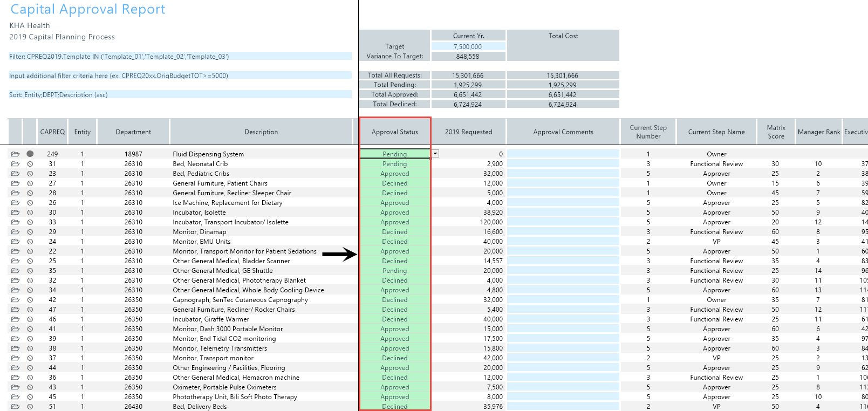Select the Approval Status cell for Bed, Neonatal Crib
The height and width of the screenshot is (411, 868).
395,164
